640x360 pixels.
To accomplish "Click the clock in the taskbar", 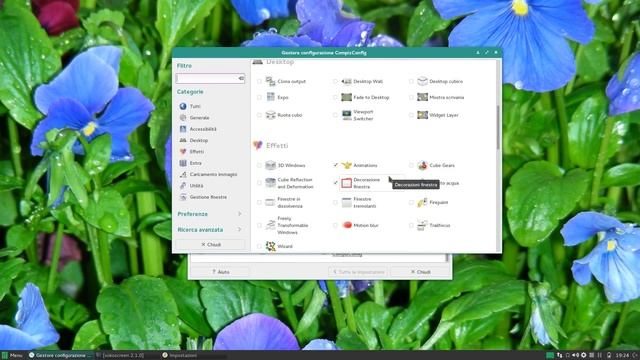I will point(622,356).
